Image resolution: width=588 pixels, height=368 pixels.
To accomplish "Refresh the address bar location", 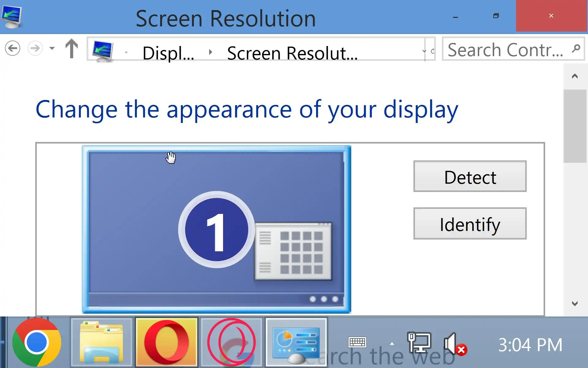I will 432,51.
